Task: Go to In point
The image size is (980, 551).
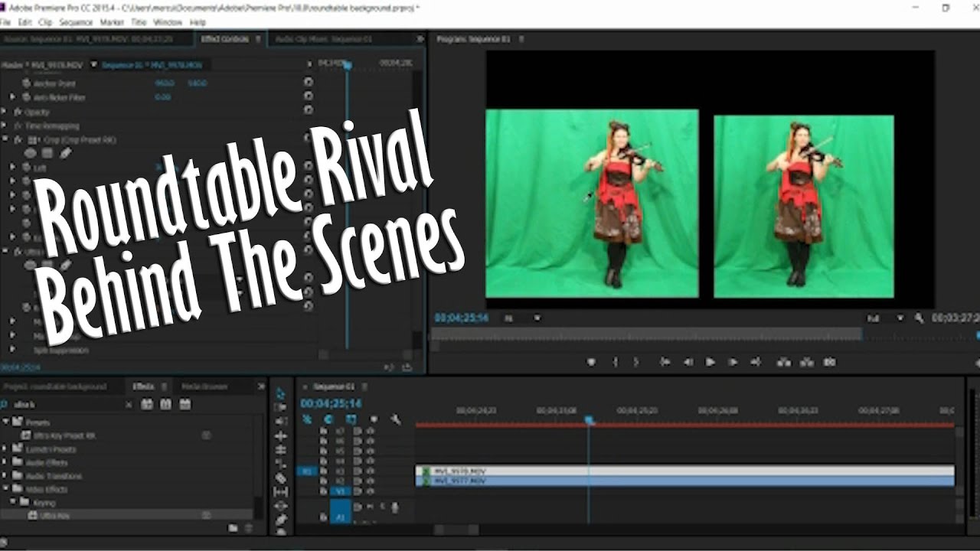Action: coord(665,362)
